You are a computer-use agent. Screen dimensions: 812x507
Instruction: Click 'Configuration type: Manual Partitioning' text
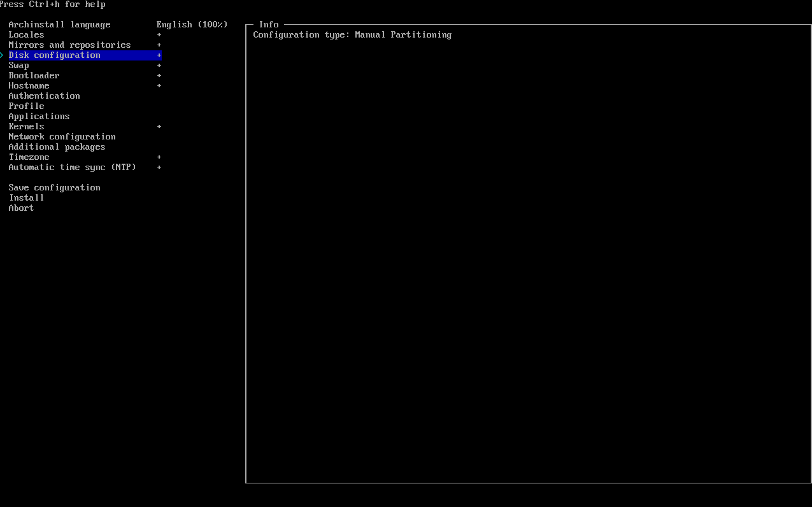(352, 34)
